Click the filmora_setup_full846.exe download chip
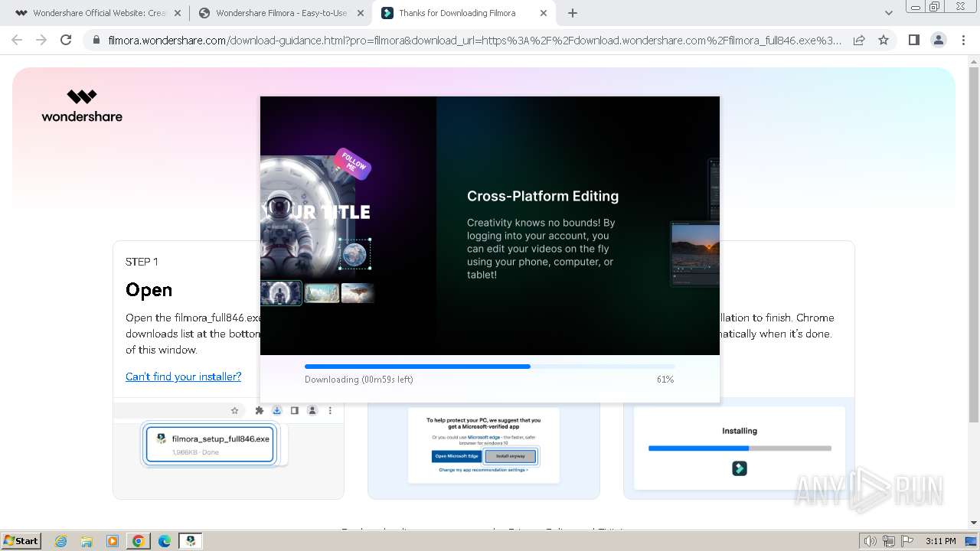 [x=210, y=445]
